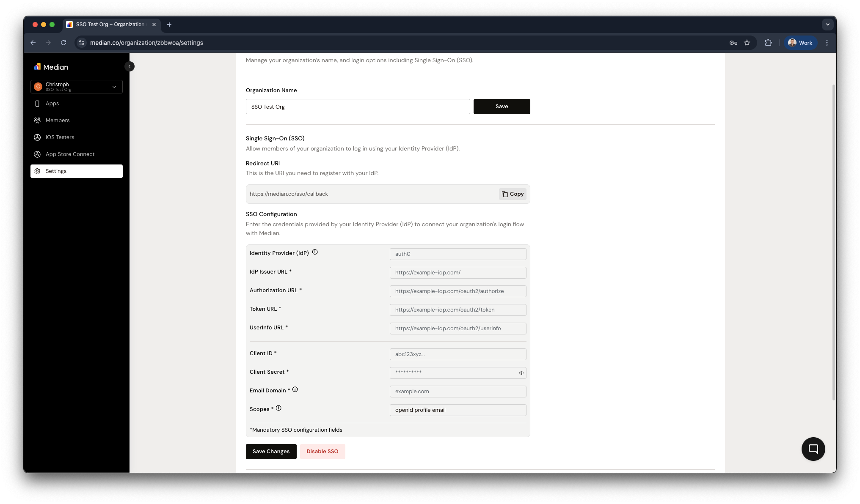Show the Identity Provider info tooltip
Screen dimensions: 860x504
pos(315,252)
